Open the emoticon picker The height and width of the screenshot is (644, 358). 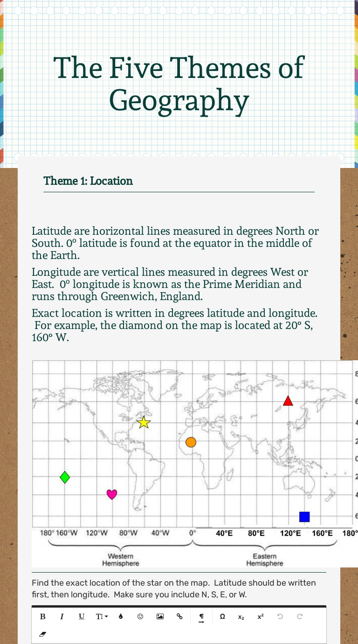coord(140,616)
